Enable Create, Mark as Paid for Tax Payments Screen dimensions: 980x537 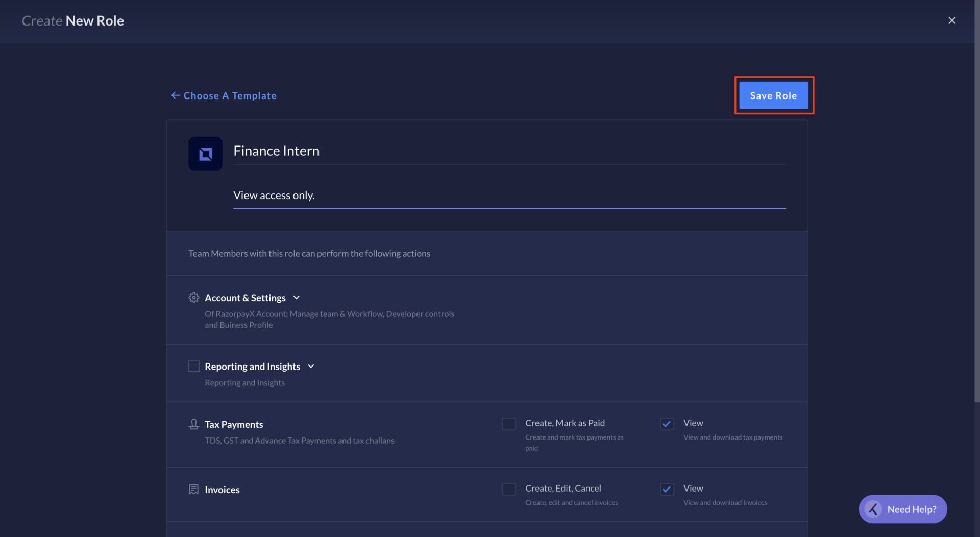tap(509, 424)
